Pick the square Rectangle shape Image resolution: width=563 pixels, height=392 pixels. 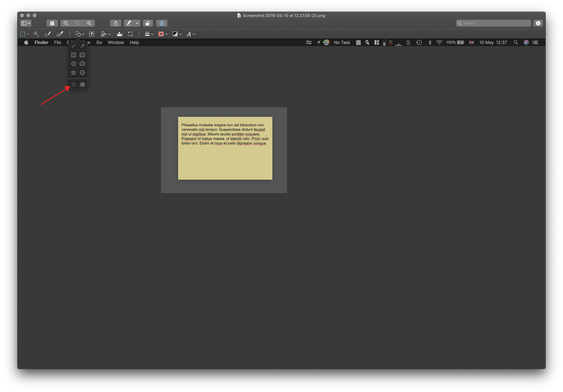pos(74,55)
